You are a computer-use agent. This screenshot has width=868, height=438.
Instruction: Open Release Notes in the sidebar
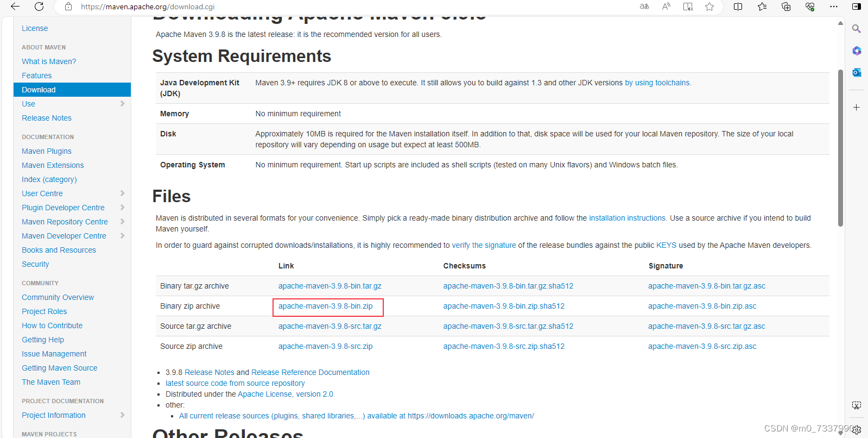tap(47, 118)
